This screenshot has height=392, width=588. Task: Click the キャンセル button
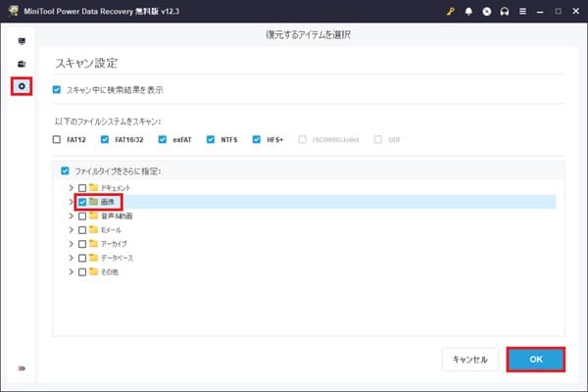pos(470,360)
